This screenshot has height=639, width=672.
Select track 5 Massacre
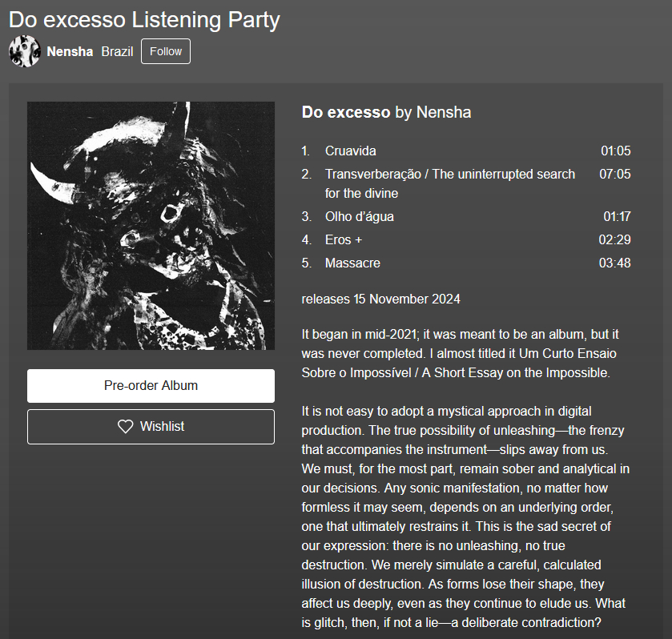click(x=466, y=263)
